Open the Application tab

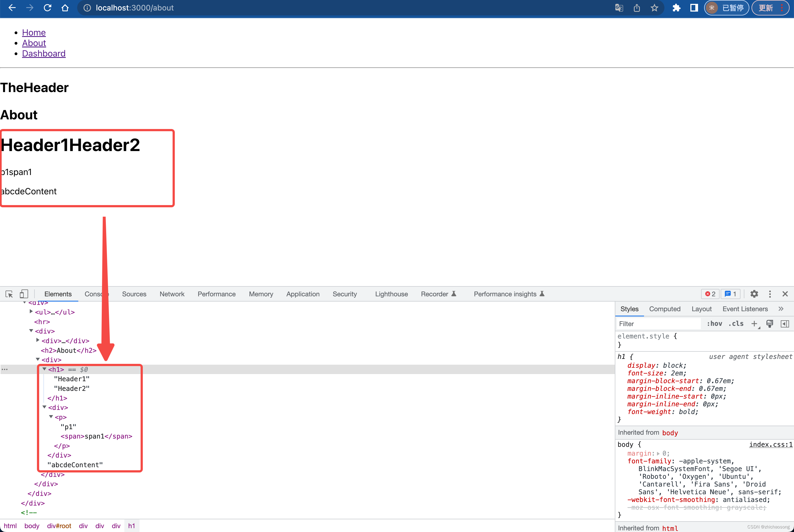303,294
